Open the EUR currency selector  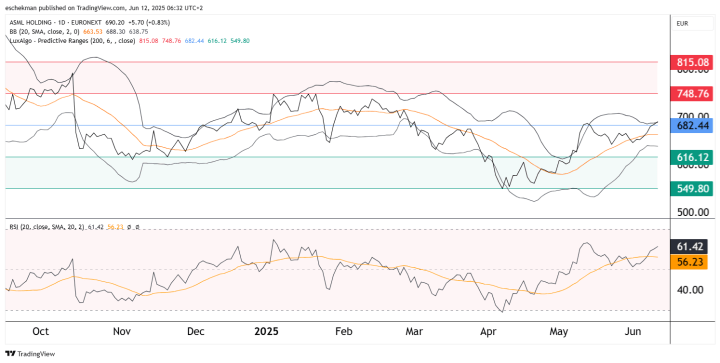(x=693, y=23)
